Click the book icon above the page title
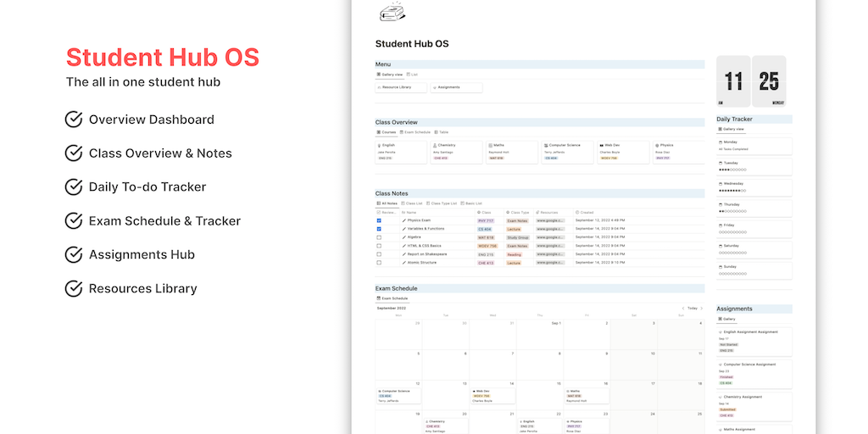 point(391,12)
